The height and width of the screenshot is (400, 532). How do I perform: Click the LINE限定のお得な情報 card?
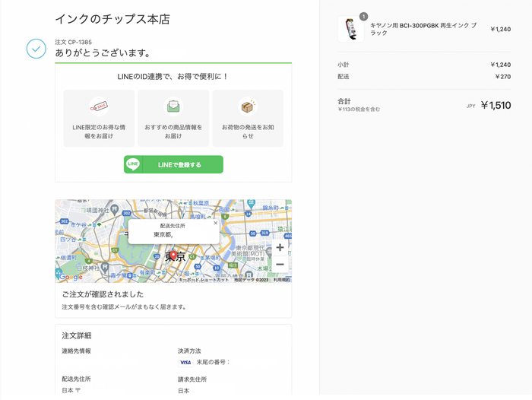[99, 118]
